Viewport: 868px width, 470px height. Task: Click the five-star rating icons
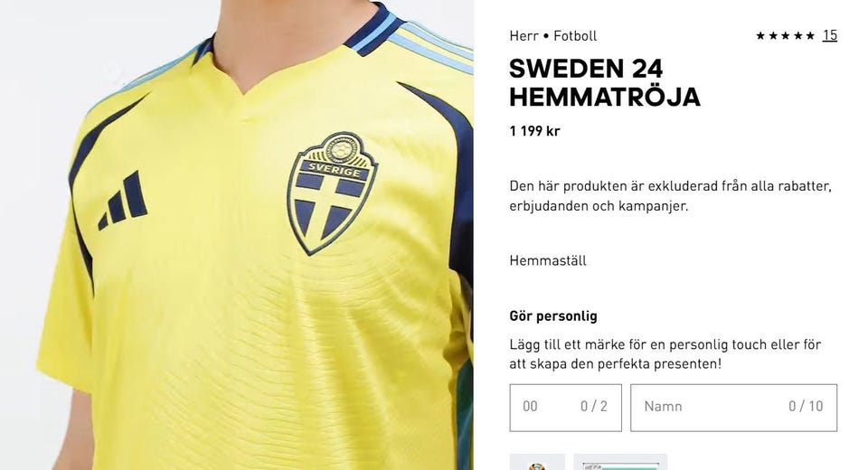(785, 36)
